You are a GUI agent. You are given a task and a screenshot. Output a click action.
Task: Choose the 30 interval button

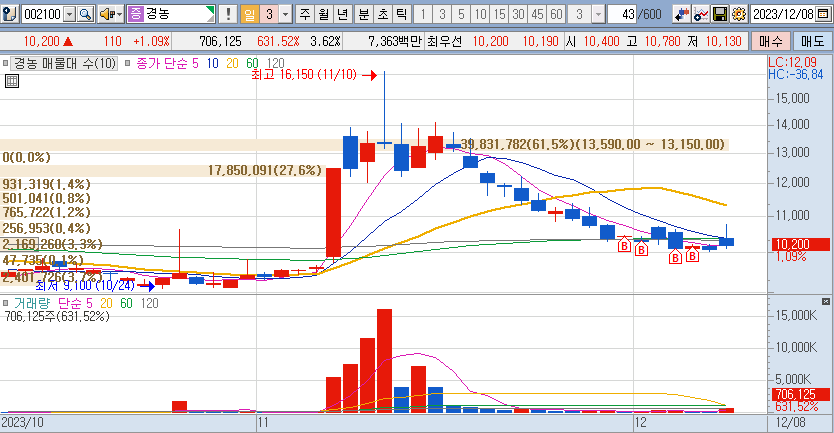pyautogui.click(x=519, y=14)
